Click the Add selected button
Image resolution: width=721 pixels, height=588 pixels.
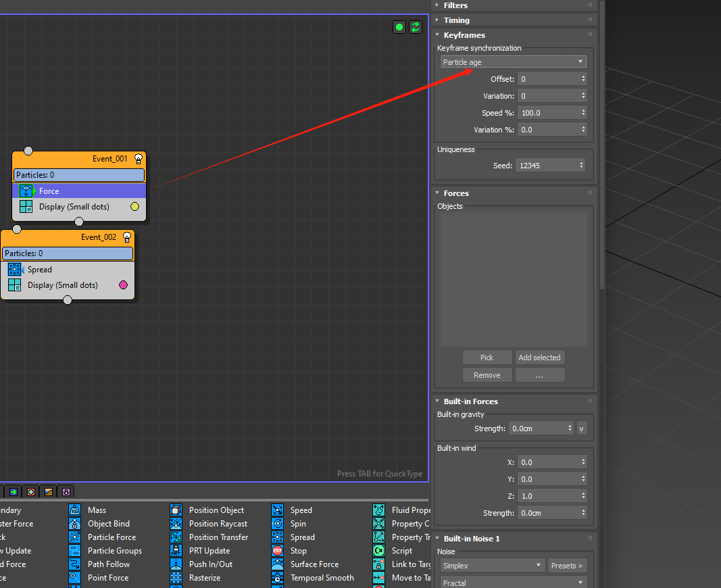[x=539, y=358]
